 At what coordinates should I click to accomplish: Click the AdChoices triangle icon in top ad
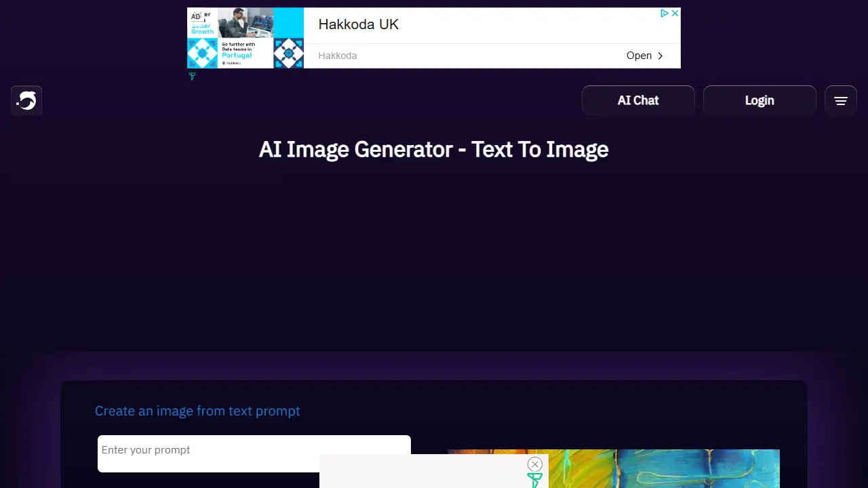[x=665, y=13]
